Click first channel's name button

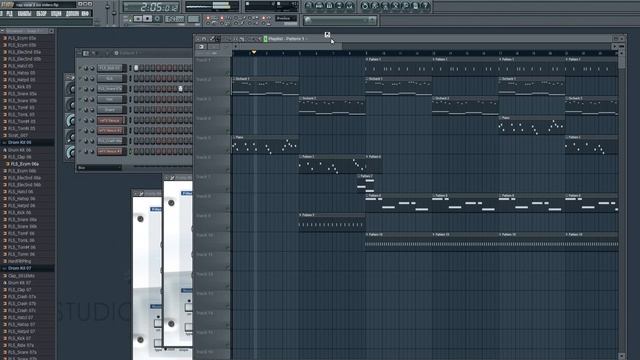click(110, 68)
